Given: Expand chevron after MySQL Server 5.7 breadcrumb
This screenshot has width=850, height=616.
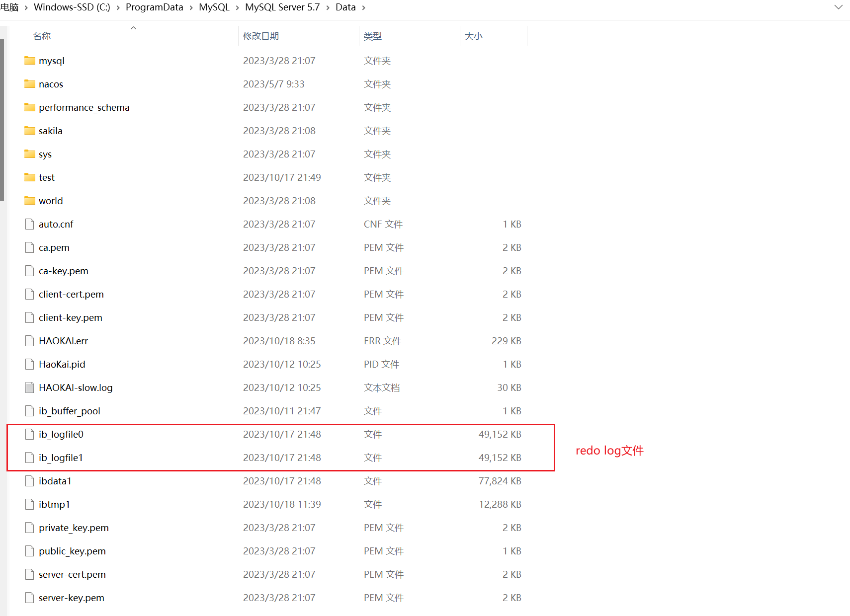Looking at the screenshot, I should (328, 8).
